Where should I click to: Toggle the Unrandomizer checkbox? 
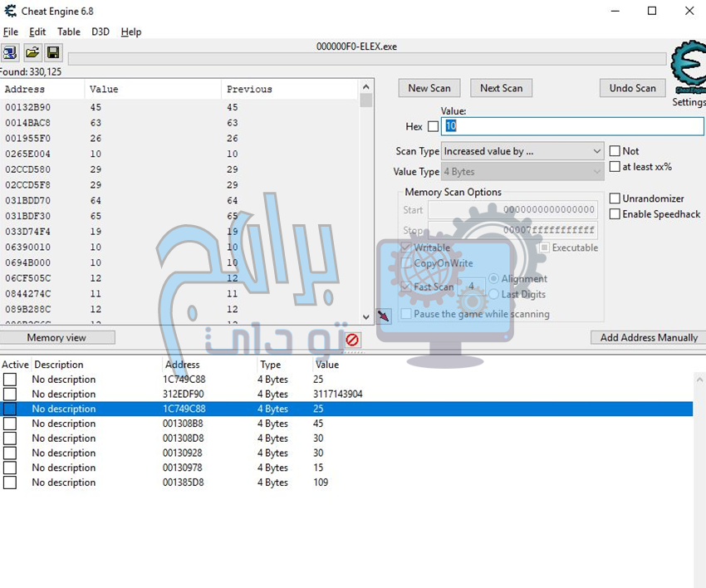(x=615, y=198)
